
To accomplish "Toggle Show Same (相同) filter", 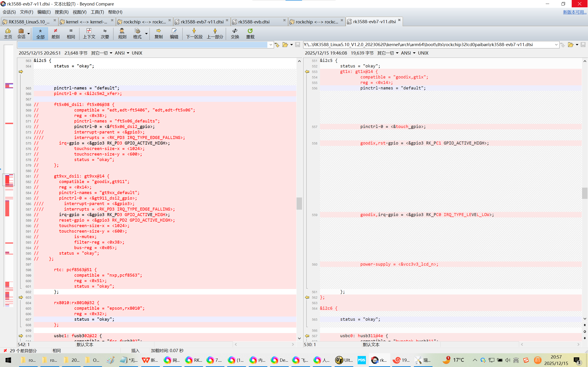I will tap(71, 33).
